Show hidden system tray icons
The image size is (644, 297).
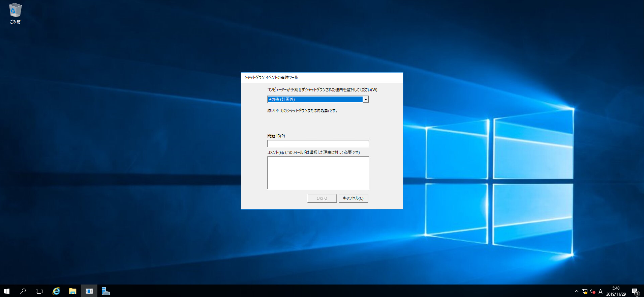576,291
